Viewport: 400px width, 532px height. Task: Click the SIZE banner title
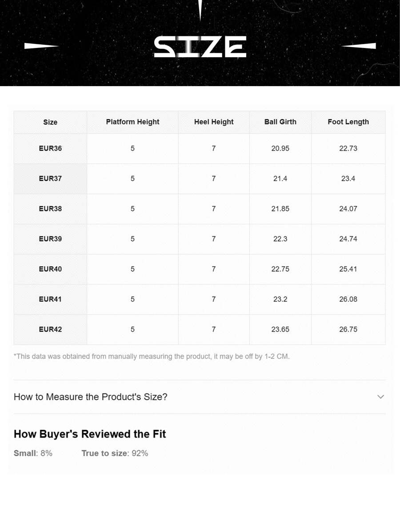click(x=200, y=47)
